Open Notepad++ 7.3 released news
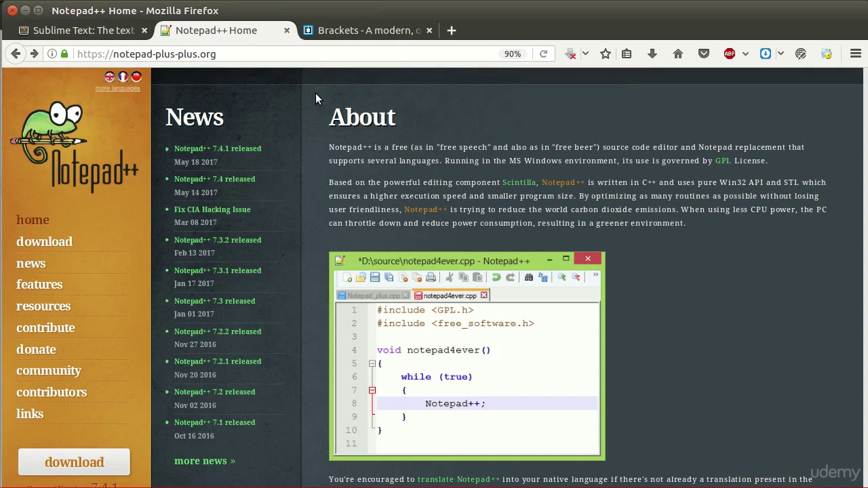The width and height of the screenshot is (868, 488). click(214, 301)
